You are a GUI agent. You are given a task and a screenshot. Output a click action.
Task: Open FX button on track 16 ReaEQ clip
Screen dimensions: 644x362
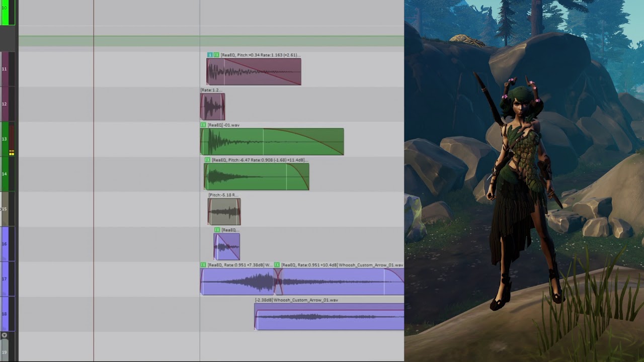click(x=217, y=230)
